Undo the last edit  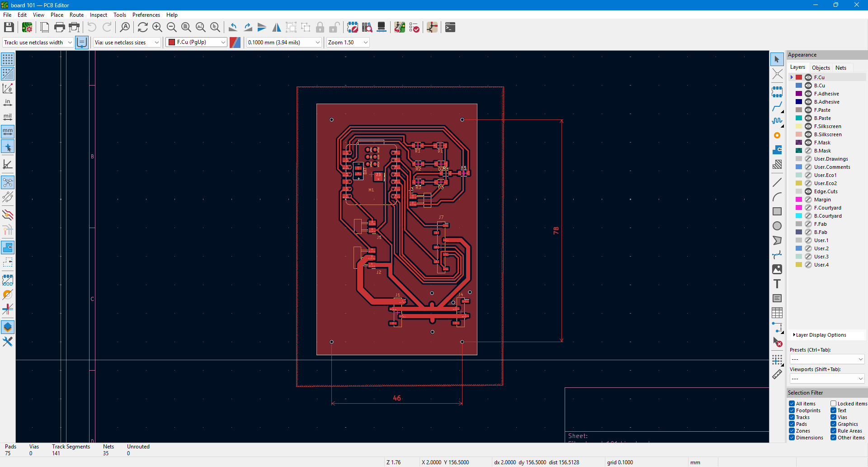click(x=92, y=28)
